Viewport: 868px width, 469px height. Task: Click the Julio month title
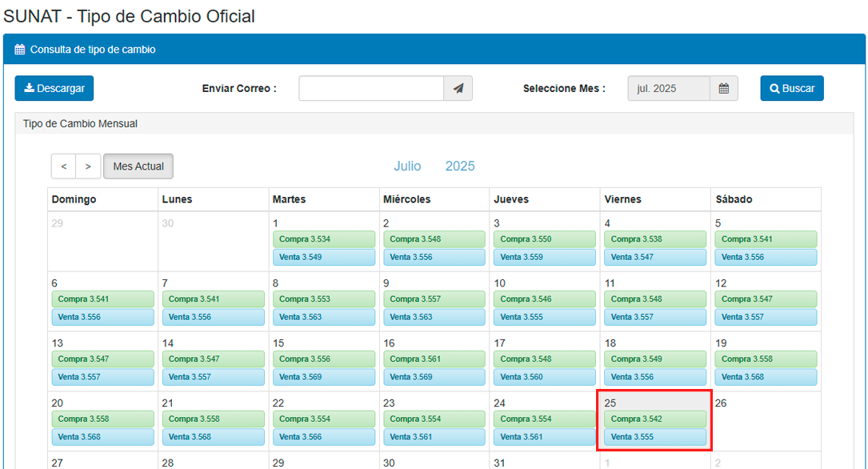(407, 166)
